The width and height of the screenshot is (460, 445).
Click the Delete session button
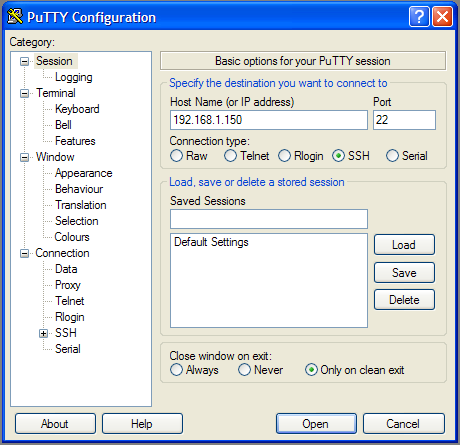[404, 300]
